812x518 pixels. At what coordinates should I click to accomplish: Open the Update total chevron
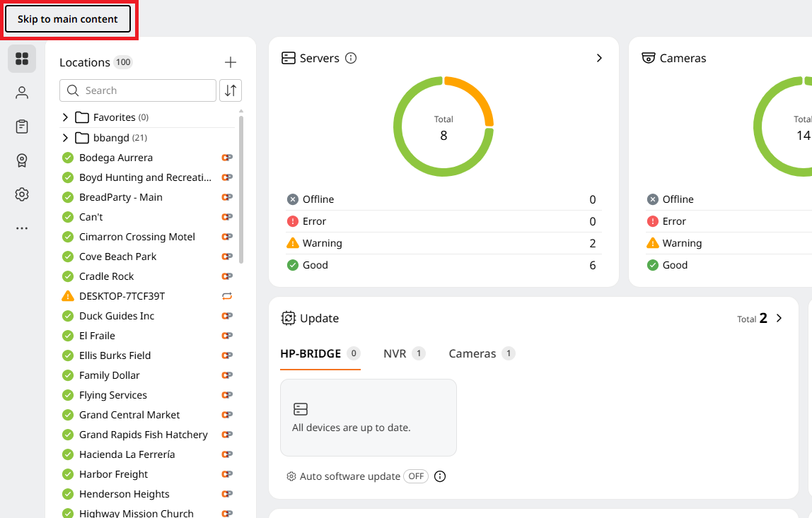tap(779, 318)
